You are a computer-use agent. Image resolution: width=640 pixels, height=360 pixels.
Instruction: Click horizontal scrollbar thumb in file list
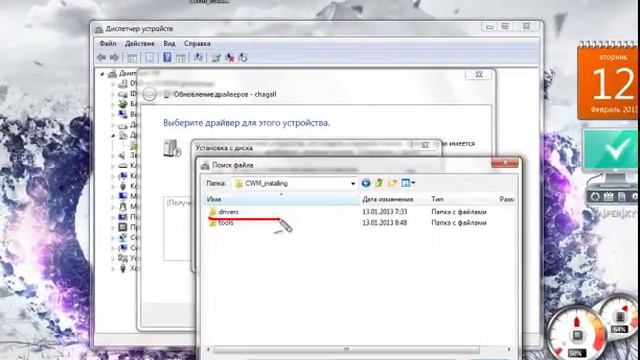(x=346, y=349)
